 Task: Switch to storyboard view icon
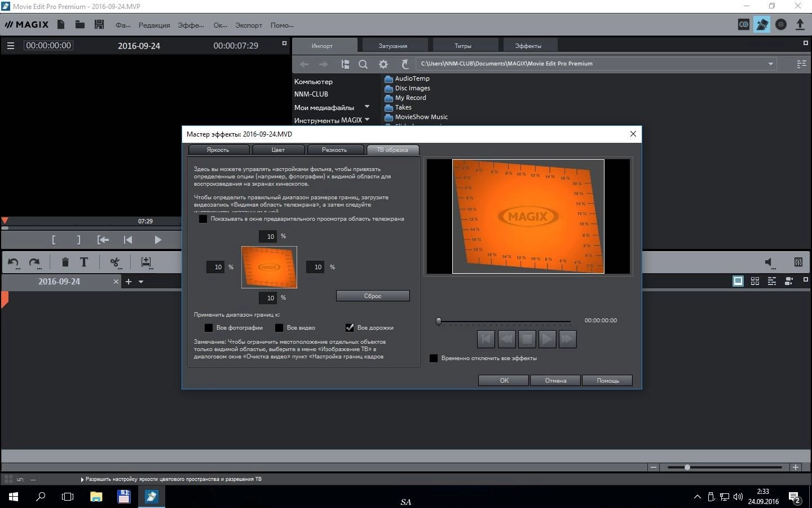tap(738, 281)
